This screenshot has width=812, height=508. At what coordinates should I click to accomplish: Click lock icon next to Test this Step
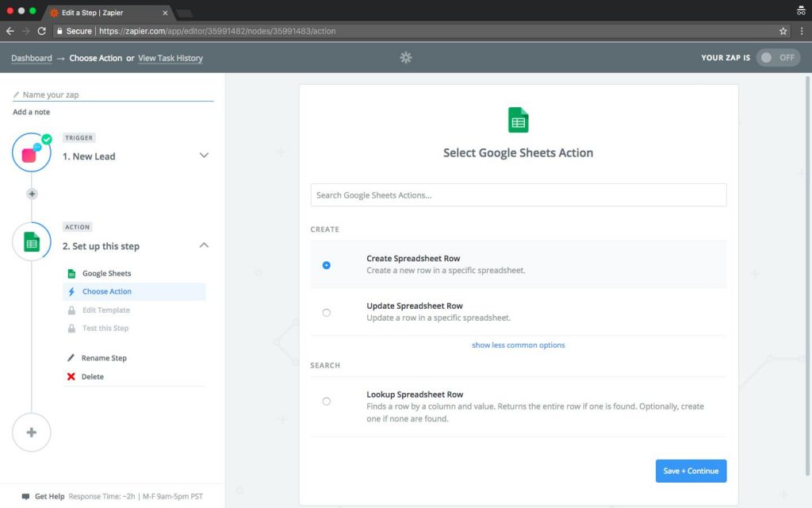click(x=71, y=328)
